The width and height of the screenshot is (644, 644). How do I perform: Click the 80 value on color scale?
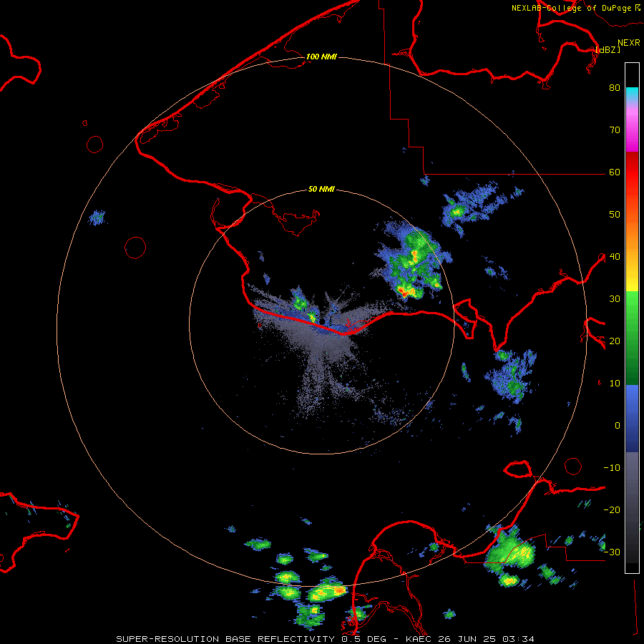[615, 88]
